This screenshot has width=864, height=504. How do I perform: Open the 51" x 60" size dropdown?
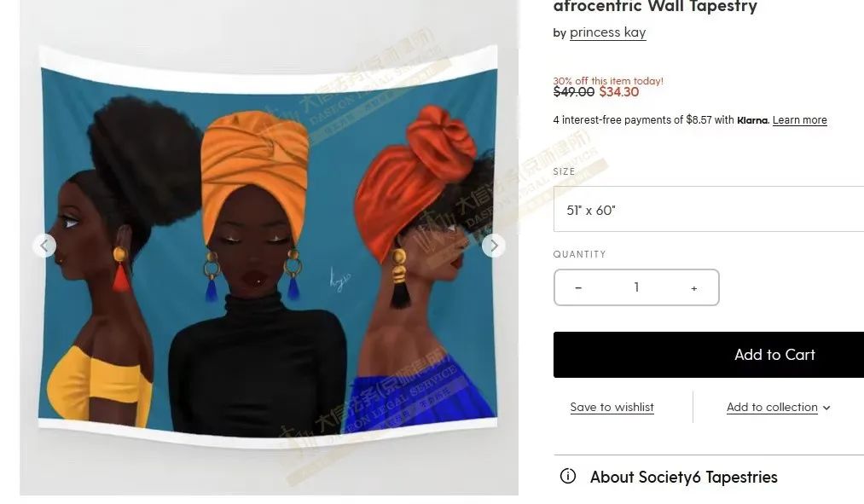click(709, 209)
